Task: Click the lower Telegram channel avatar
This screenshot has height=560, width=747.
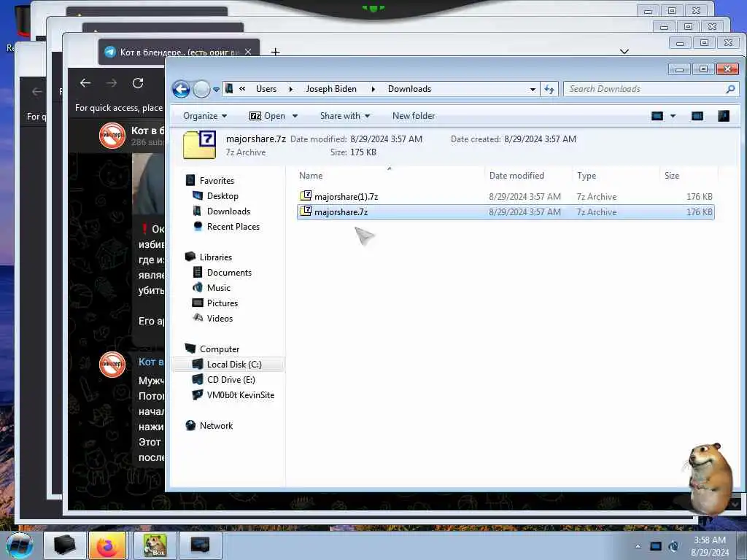Action: (112, 365)
